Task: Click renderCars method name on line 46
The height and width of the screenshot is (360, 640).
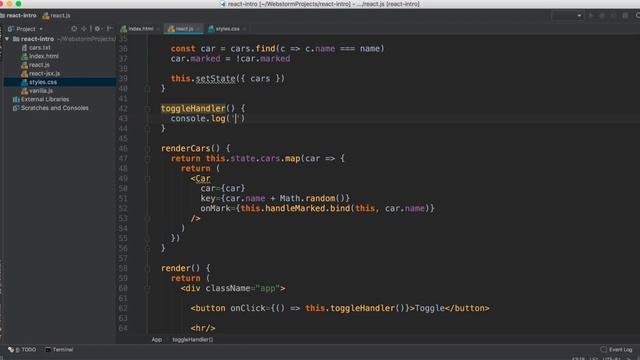Action: point(185,149)
